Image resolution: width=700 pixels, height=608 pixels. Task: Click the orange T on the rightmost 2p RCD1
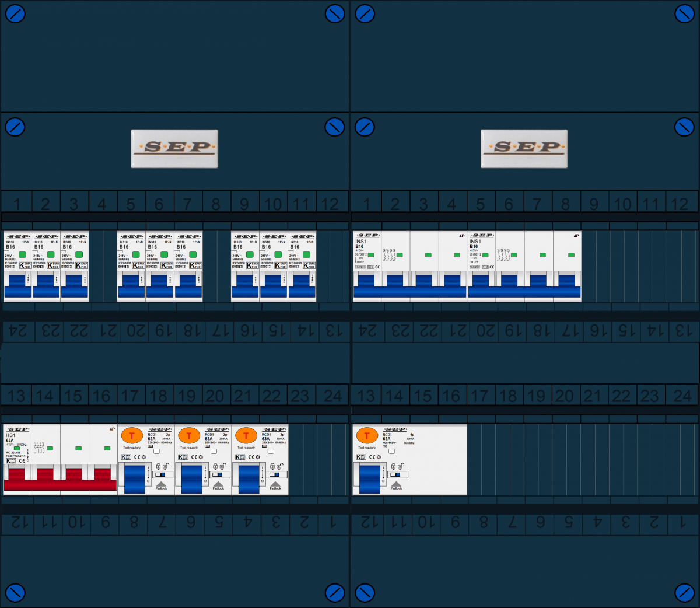[246, 435]
